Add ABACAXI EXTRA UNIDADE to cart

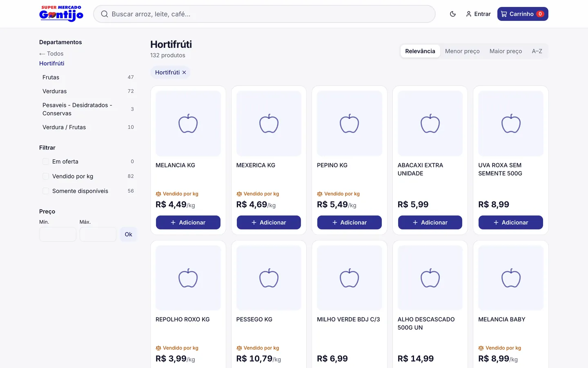point(430,222)
